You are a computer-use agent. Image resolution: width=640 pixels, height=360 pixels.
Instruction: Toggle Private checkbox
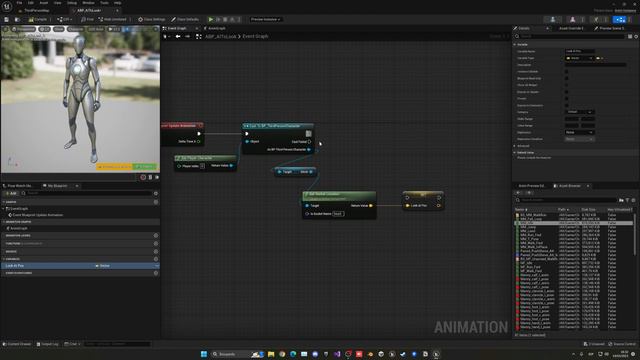click(x=566, y=98)
